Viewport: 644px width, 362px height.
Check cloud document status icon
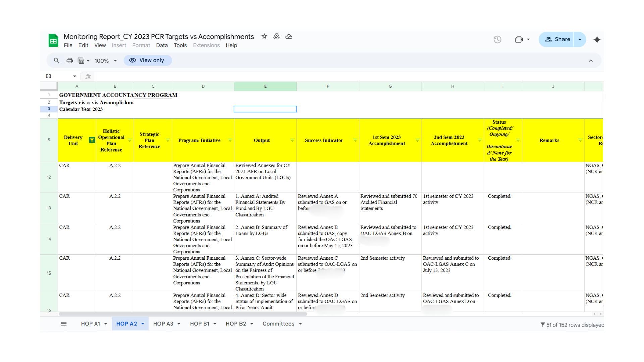pyautogui.click(x=289, y=36)
